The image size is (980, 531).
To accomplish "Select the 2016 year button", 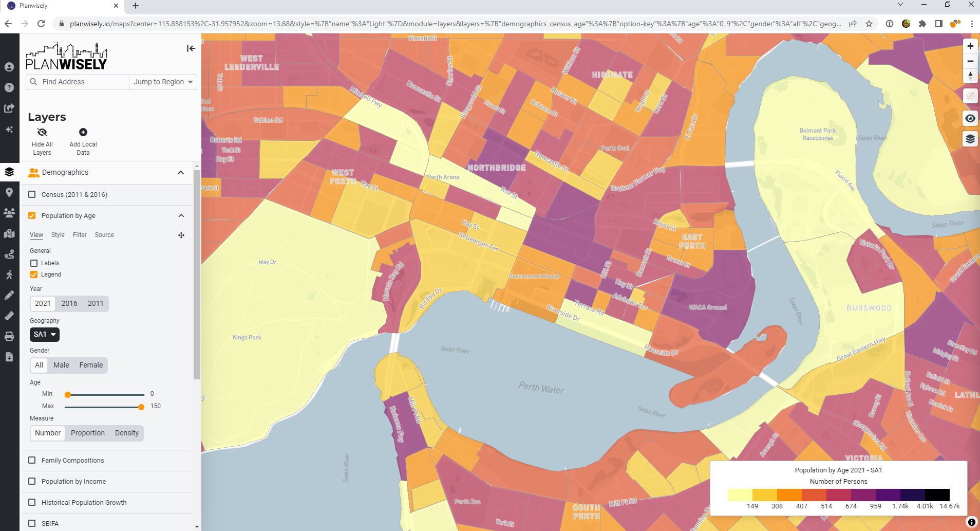I will (69, 303).
